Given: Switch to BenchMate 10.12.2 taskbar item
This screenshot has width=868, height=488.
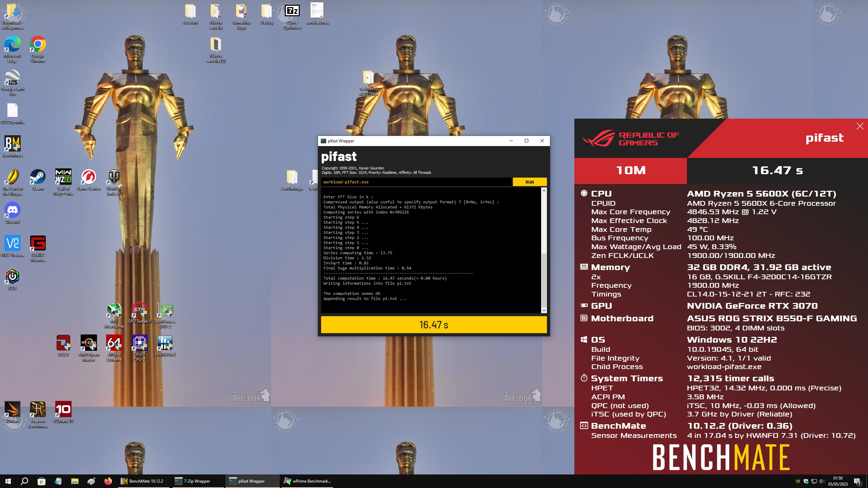Looking at the screenshot, I should coord(143,481).
